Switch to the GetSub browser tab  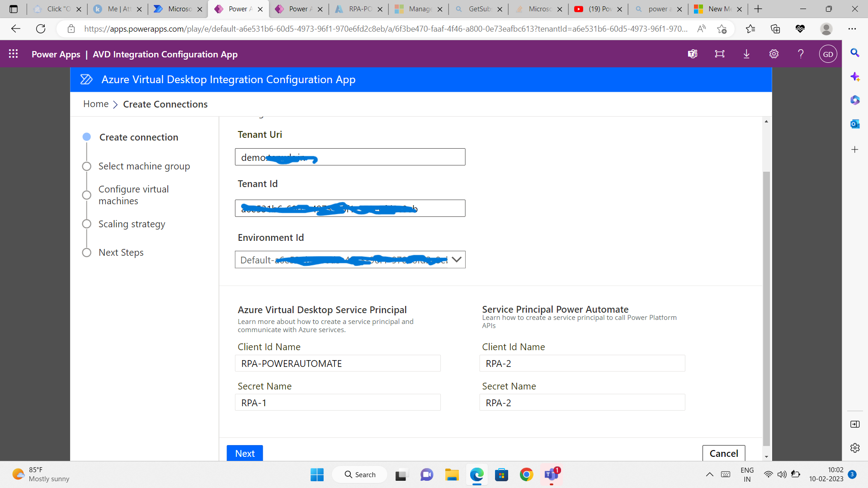click(x=479, y=9)
